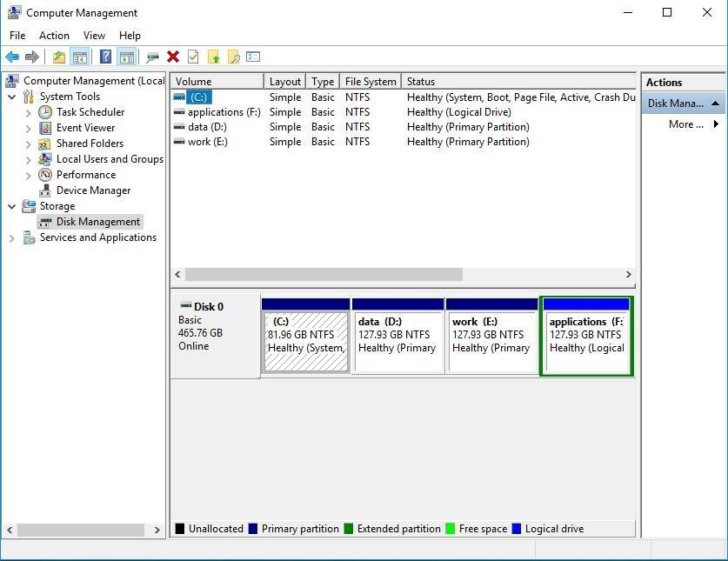728x561 pixels.
Task: Click the folder with magnifier icon
Action: coord(234,57)
